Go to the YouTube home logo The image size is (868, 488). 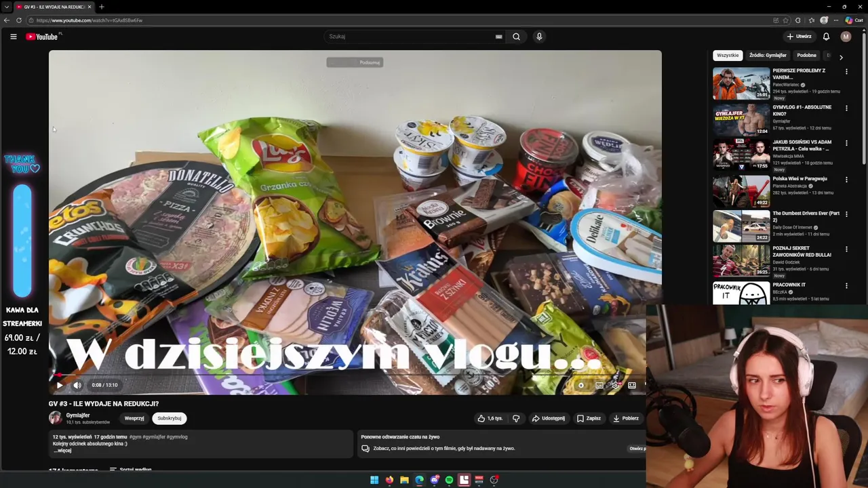tap(42, 37)
